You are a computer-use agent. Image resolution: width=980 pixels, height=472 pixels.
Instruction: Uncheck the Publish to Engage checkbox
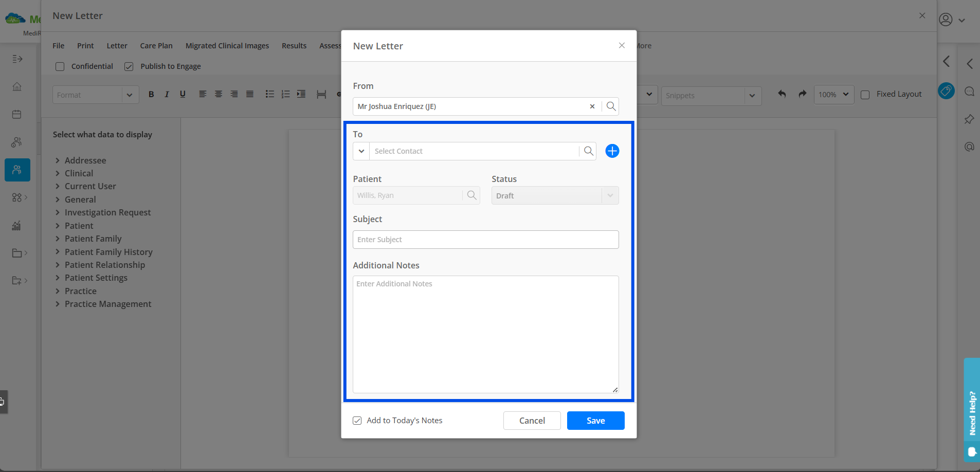coord(128,66)
